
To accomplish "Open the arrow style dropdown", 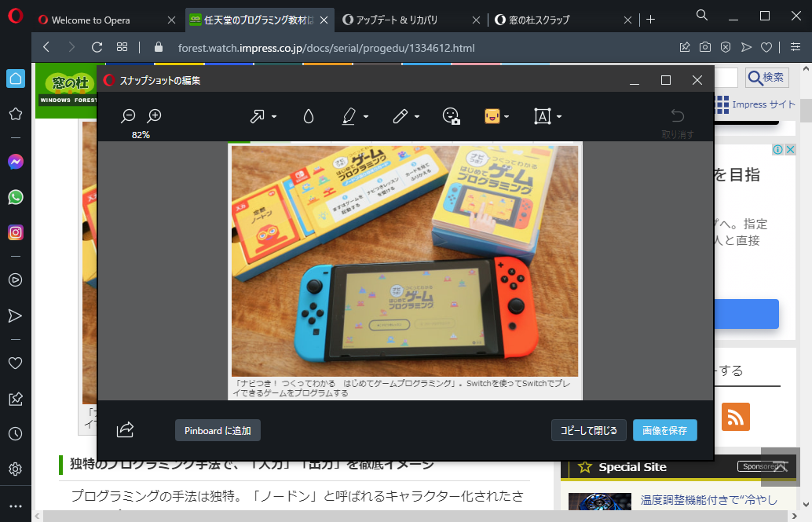I will pyautogui.click(x=273, y=116).
